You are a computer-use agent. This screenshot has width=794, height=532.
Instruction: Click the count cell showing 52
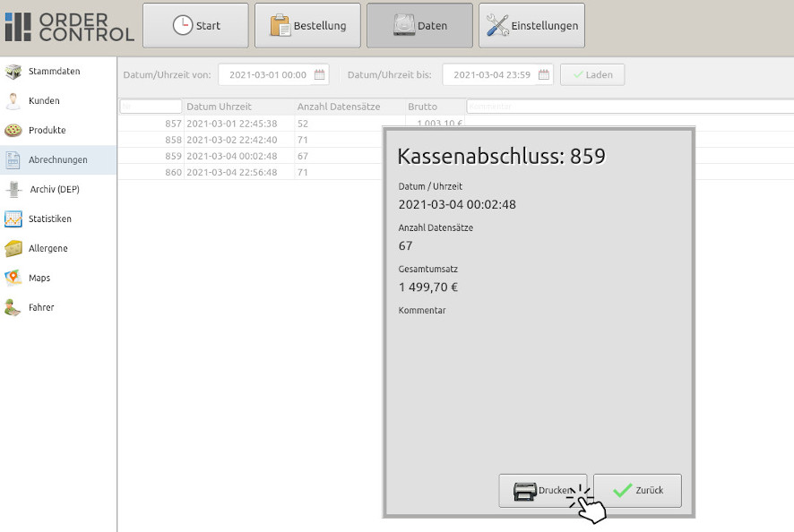[303, 124]
